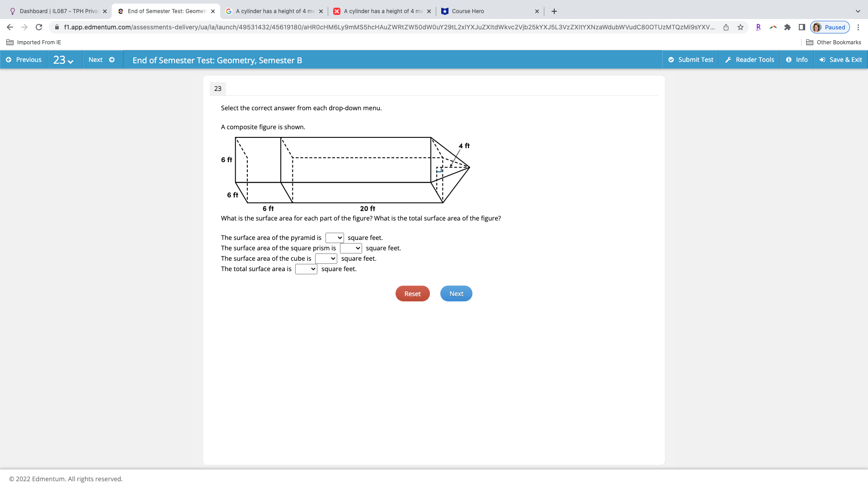Open the browser three-dot menu
The height and width of the screenshot is (488, 868).
click(859, 27)
